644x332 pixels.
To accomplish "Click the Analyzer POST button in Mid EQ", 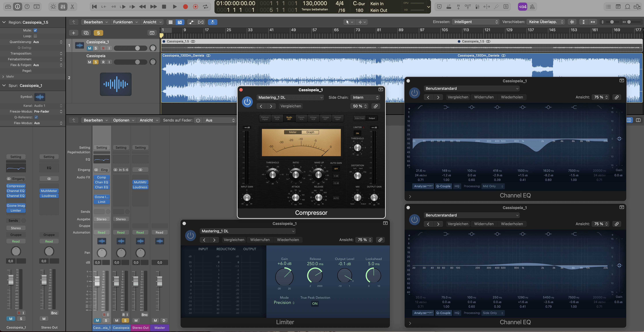I will pyautogui.click(x=423, y=186).
